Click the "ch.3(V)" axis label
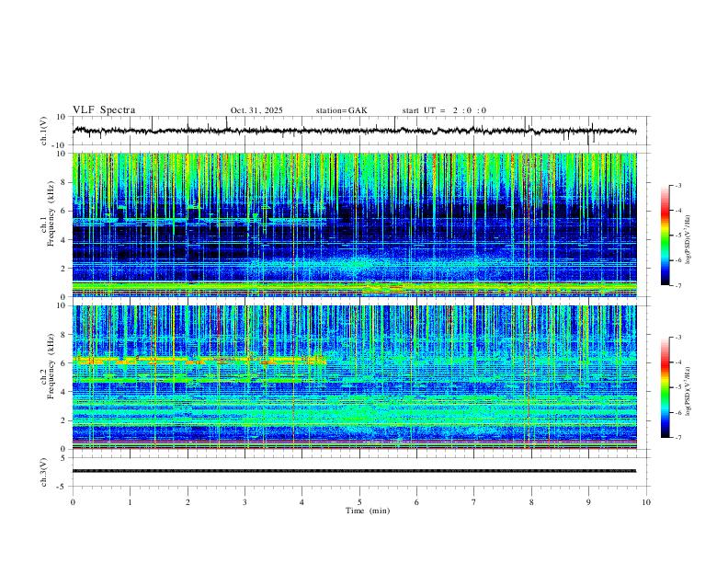728x563 pixels. 43,472
